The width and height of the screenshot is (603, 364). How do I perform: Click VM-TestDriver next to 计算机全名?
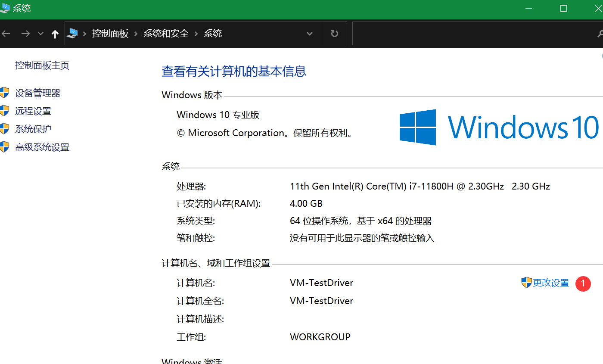(x=322, y=301)
